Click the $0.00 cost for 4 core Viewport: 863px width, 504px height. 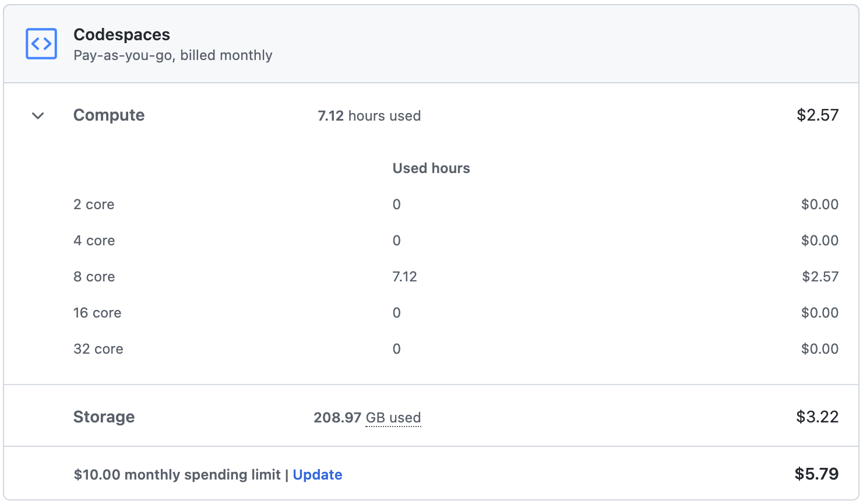[x=820, y=241]
